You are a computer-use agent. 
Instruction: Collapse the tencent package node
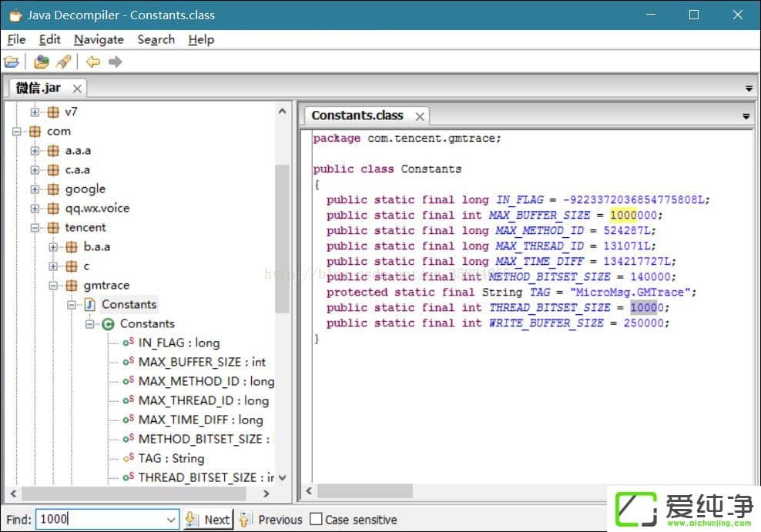(35, 228)
